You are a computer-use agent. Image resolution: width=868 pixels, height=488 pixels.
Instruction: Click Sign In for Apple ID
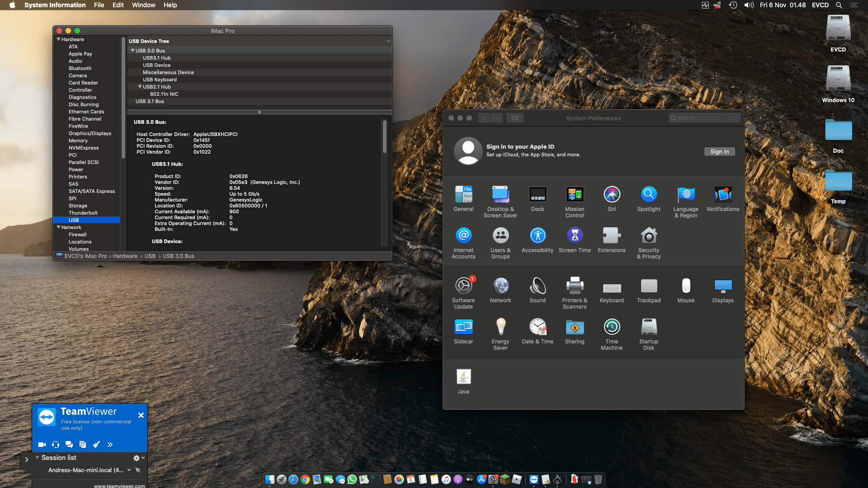pos(719,152)
